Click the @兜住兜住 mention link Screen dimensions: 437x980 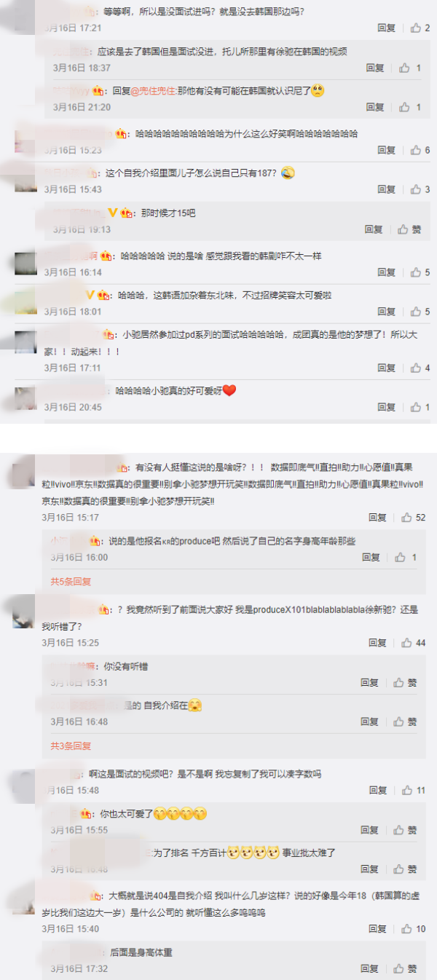click(153, 91)
